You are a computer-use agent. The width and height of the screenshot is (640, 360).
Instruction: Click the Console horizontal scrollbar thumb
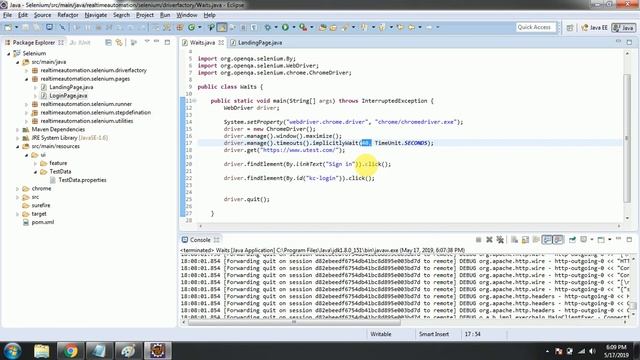(x=294, y=322)
